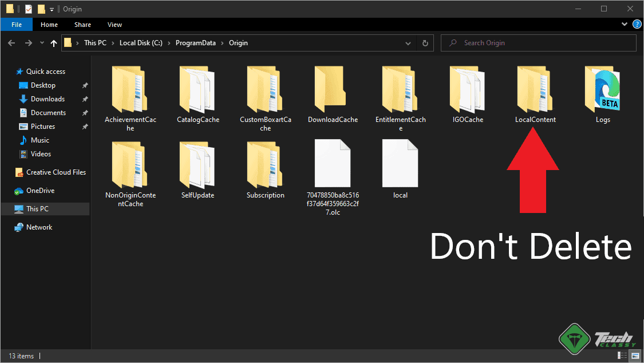
Task: Collapse the ribbon using the chevron
Action: point(624,24)
